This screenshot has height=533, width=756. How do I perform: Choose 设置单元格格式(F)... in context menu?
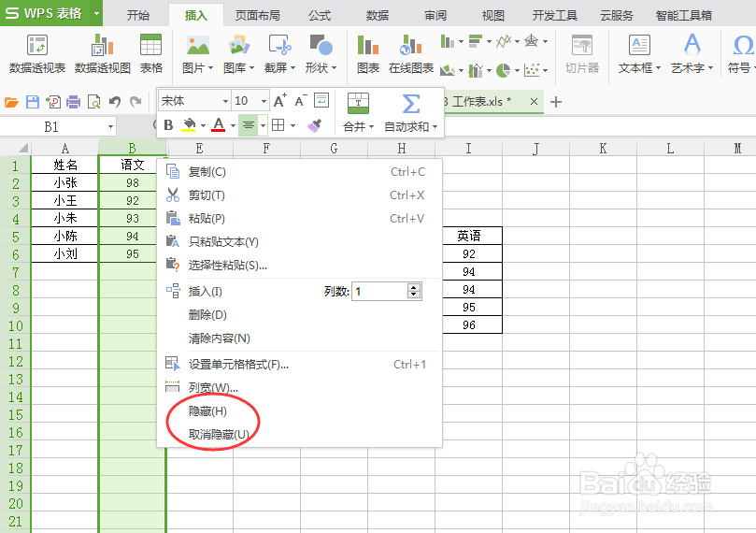[299, 364]
